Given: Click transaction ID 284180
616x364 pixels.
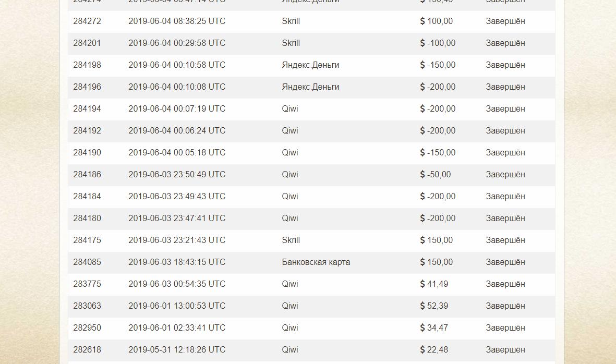Looking at the screenshot, I should 87,219.
